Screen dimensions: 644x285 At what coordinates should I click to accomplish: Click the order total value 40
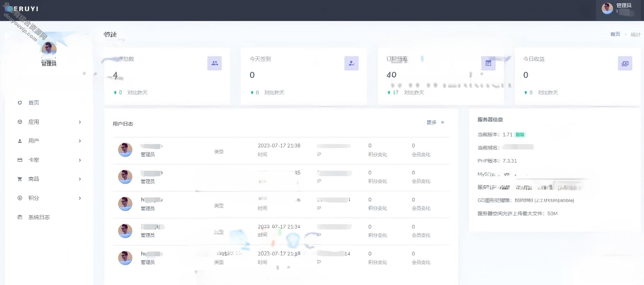pyautogui.click(x=391, y=75)
